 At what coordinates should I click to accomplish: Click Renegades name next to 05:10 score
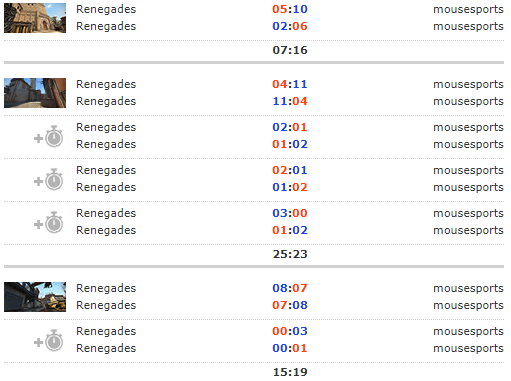[x=106, y=9]
